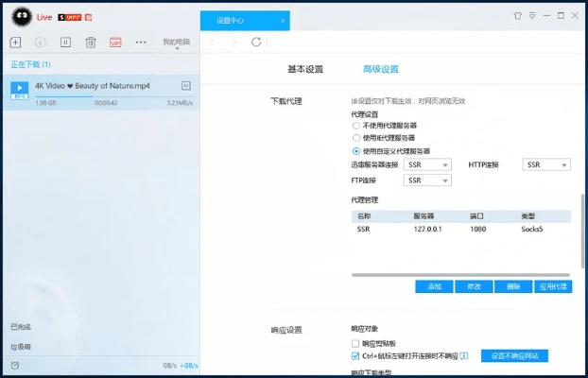Click the new download task plus icon
This screenshot has height=378, width=588.
coord(15,42)
